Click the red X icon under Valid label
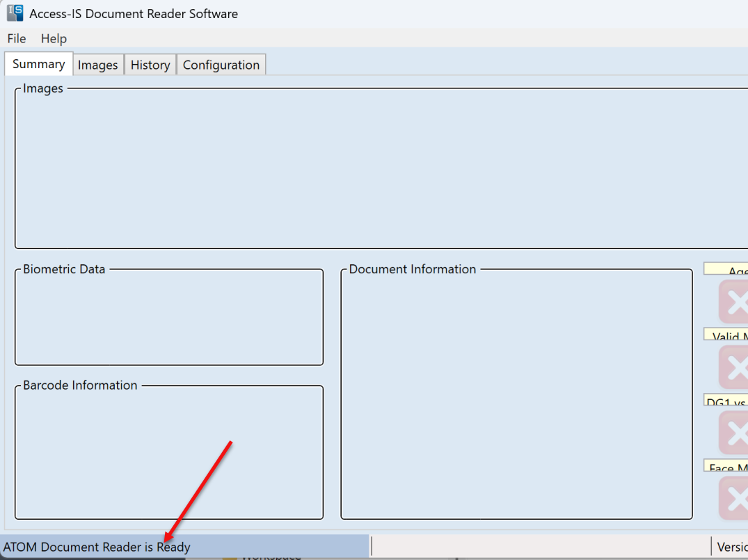The width and height of the screenshot is (748, 560). point(733,367)
